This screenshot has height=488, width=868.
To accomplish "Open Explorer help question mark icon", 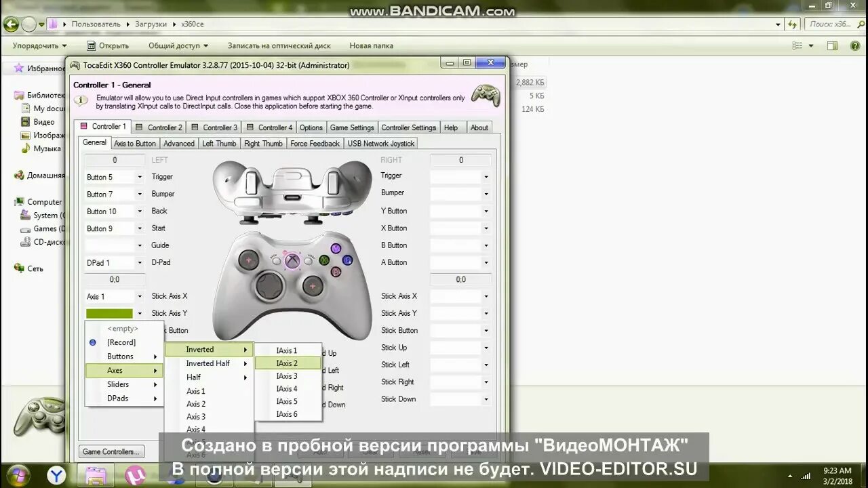I will pyautogui.click(x=854, y=45).
